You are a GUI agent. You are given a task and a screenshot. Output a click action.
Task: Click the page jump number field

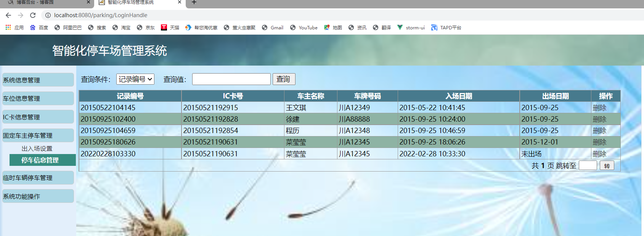pos(588,165)
